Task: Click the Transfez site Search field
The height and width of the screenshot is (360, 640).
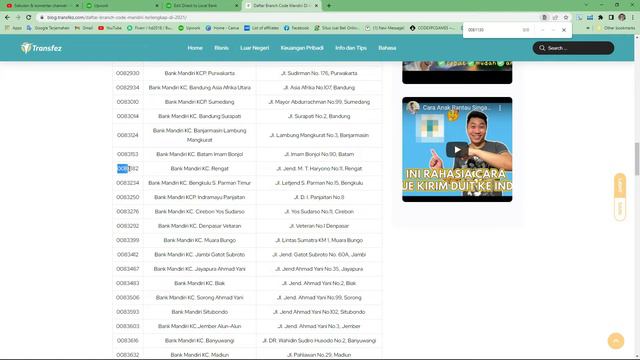Action: click(x=573, y=48)
